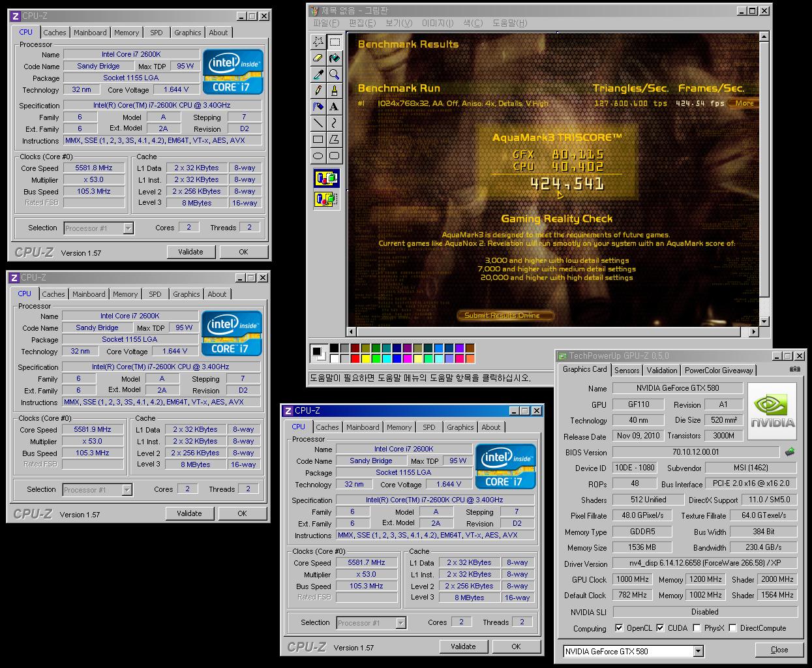Viewport: 812px width, 668px height.
Task: Open Memory tab in the 5581.7 MHz CPU-Z
Action: click(x=399, y=427)
